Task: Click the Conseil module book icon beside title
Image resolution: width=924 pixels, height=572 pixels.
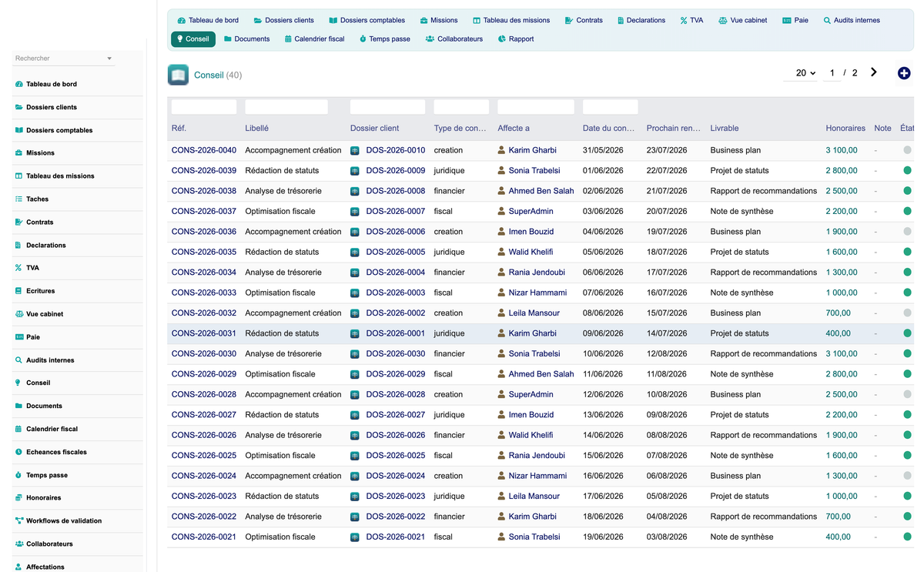Action: (178, 75)
